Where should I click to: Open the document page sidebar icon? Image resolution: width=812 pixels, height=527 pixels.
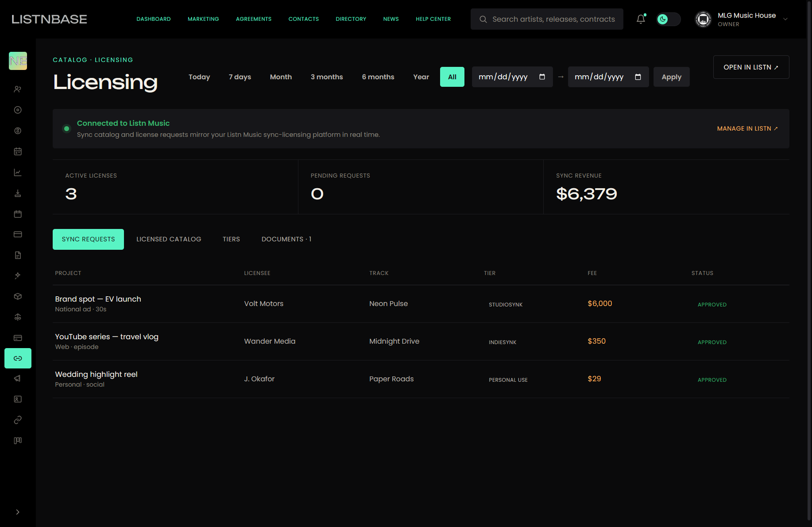[x=18, y=255]
